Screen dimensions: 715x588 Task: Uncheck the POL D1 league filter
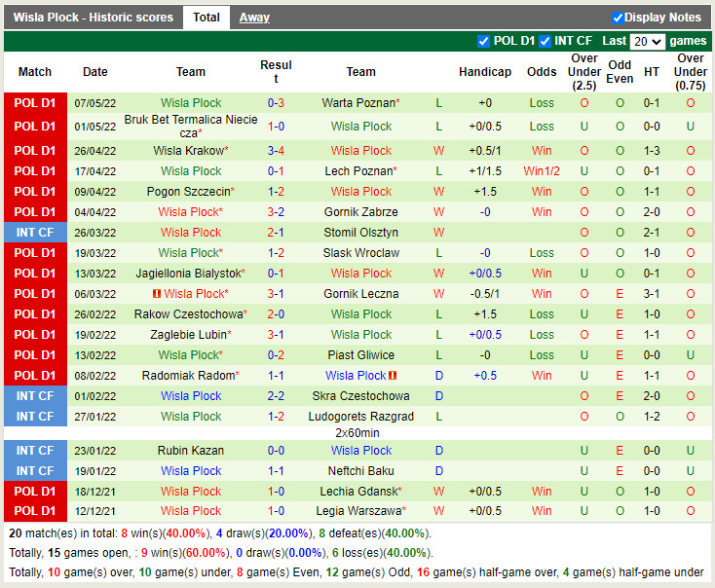tap(483, 41)
